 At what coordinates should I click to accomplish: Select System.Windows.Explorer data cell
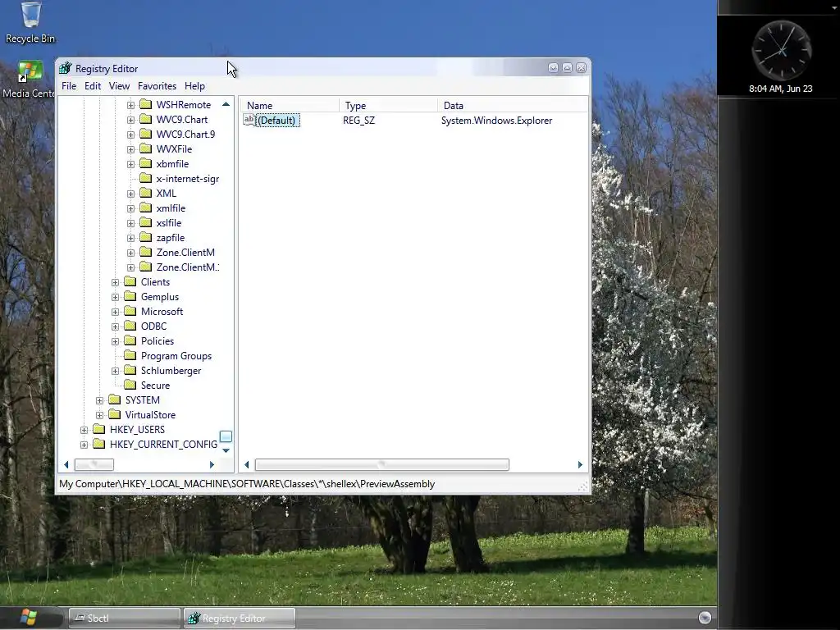(496, 121)
